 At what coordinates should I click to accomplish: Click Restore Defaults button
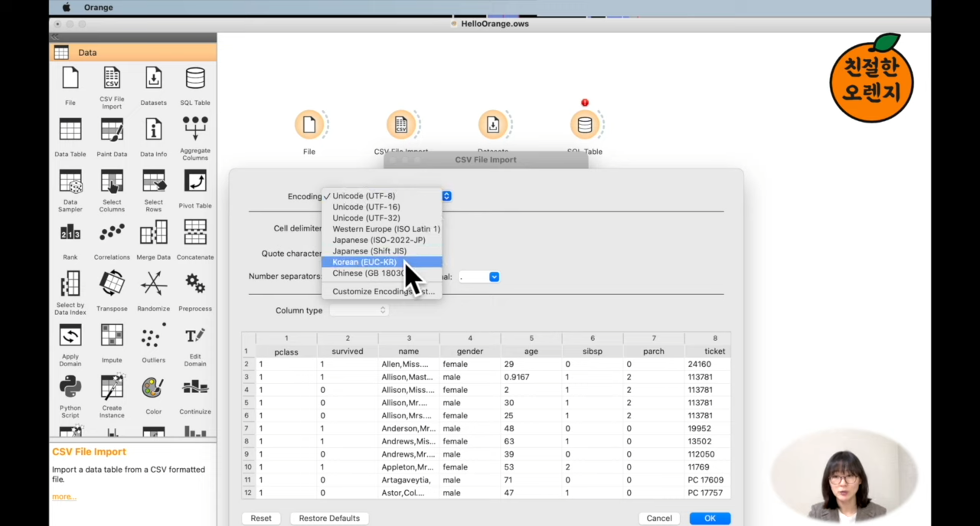tap(329, 518)
